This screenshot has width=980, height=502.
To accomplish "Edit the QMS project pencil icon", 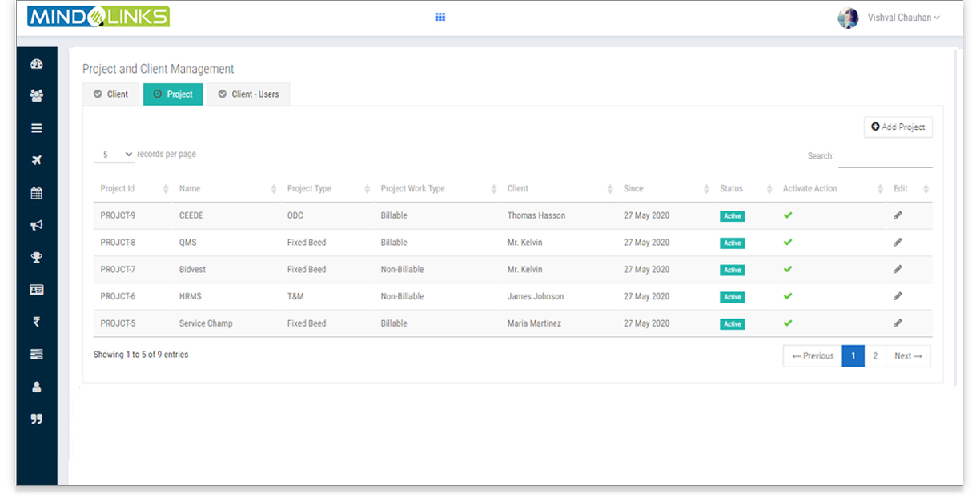I will click(x=898, y=243).
